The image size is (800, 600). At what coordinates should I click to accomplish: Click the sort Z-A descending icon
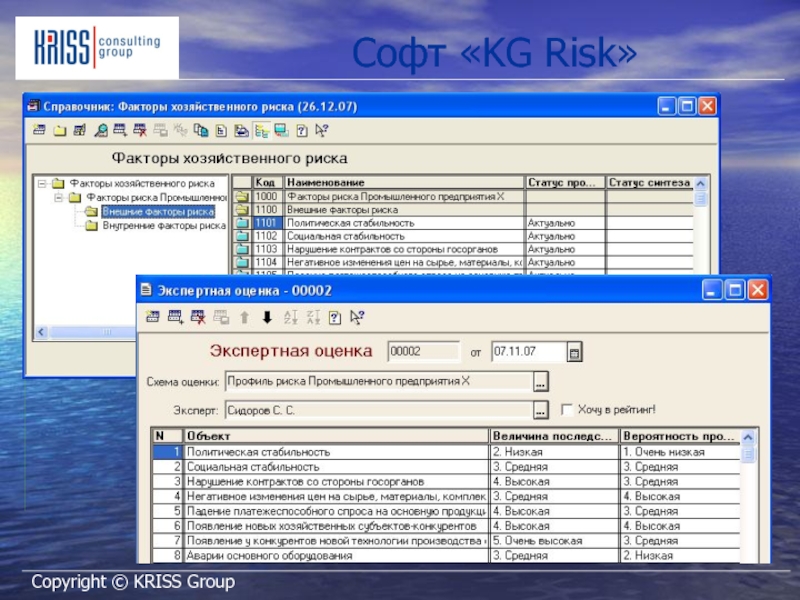(313, 317)
